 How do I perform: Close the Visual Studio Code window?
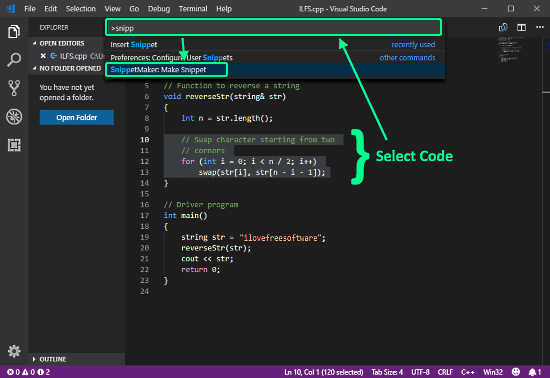click(x=537, y=8)
